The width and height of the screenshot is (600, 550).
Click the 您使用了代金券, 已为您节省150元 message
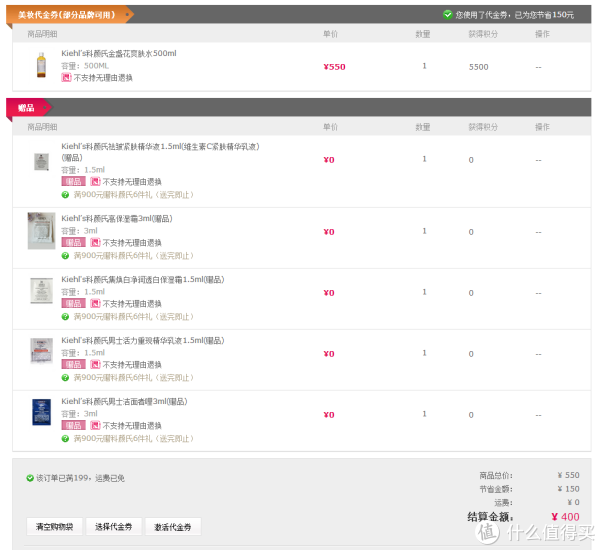click(x=515, y=15)
